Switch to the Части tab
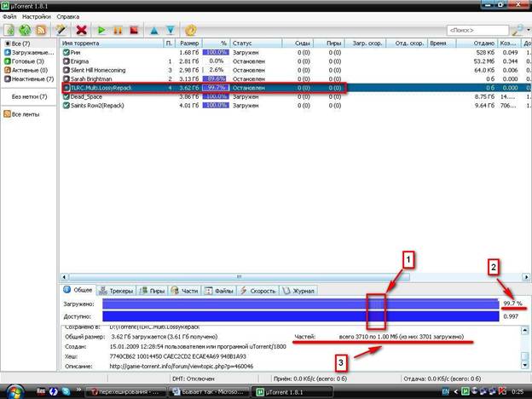Screen dimensions: 532x399 (x=184, y=291)
